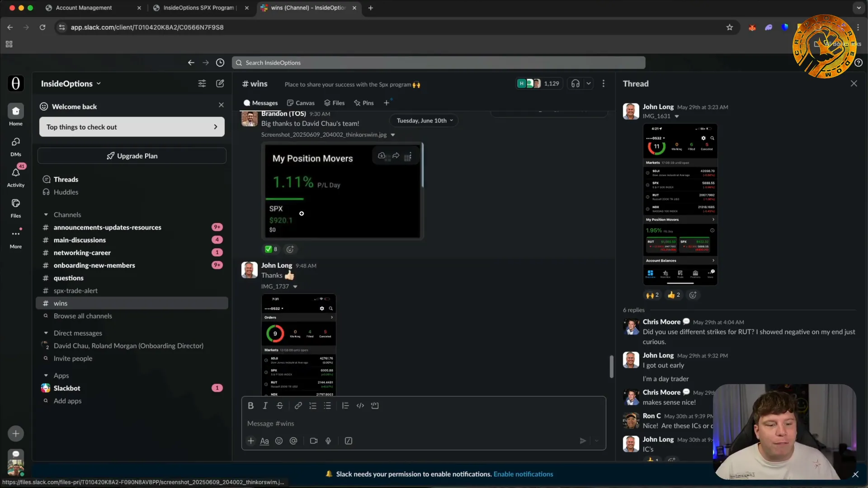Open Slack history clock icon
Screen dimensions: 868x488
pos(220,63)
